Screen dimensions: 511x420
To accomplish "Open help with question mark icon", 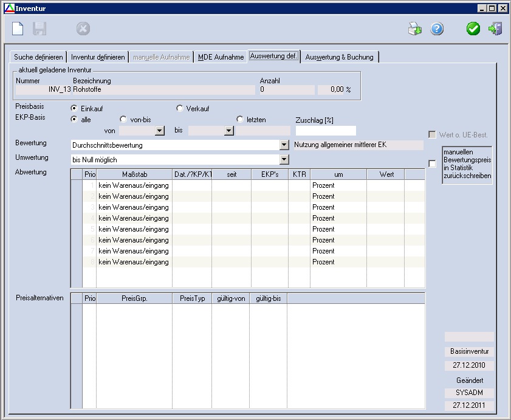I will [437, 29].
